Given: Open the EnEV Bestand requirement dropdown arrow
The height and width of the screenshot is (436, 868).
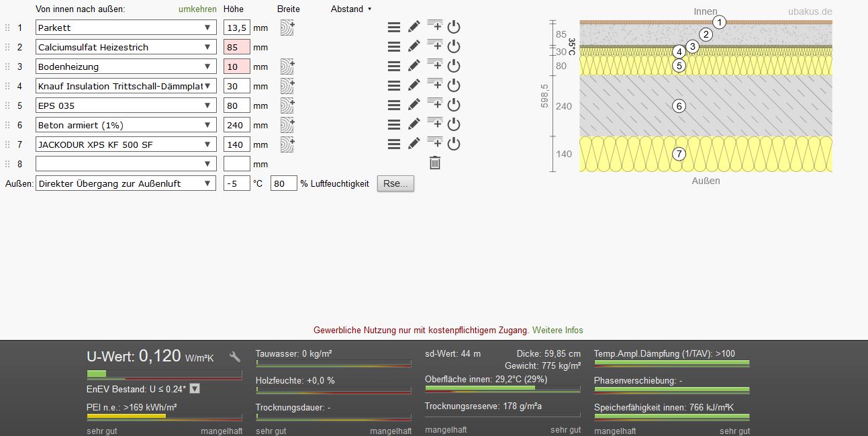Looking at the screenshot, I should click(x=195, y=389).
